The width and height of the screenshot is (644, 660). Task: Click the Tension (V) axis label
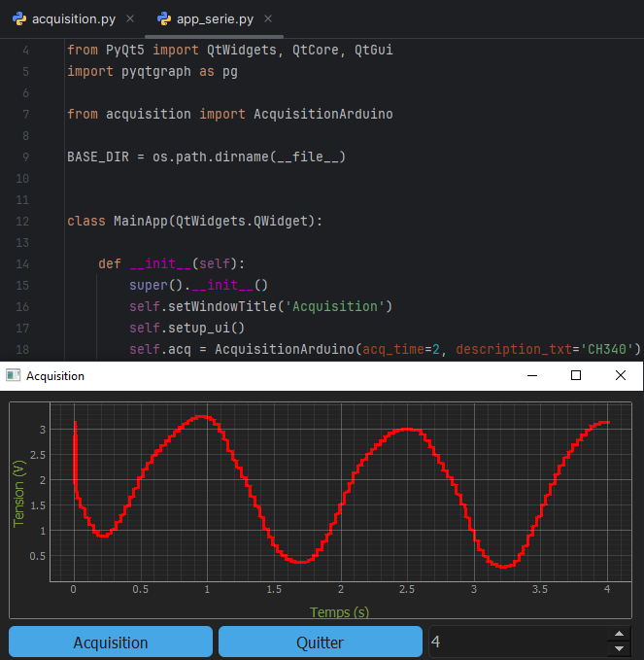[x=19, y=494]
